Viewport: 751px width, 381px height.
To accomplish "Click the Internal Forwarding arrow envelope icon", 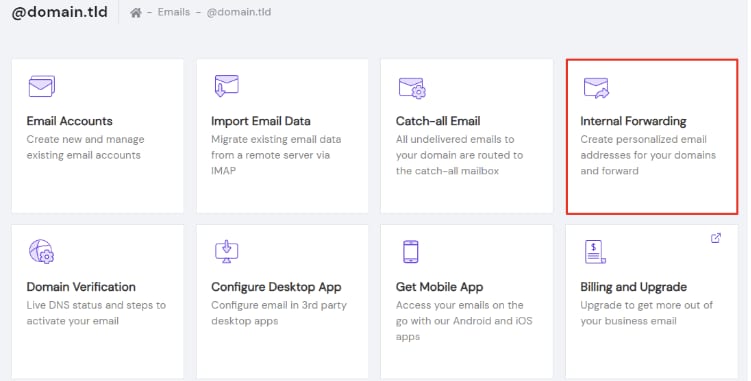I will [596, 88].
